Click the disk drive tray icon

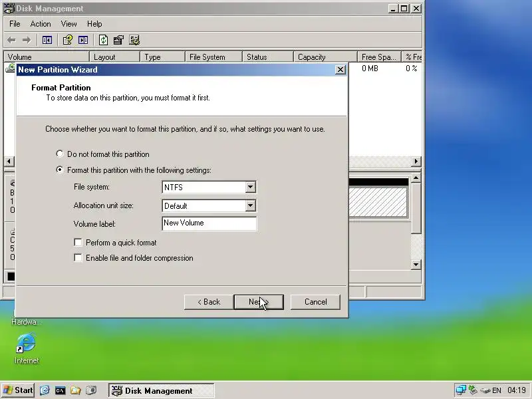485,391
